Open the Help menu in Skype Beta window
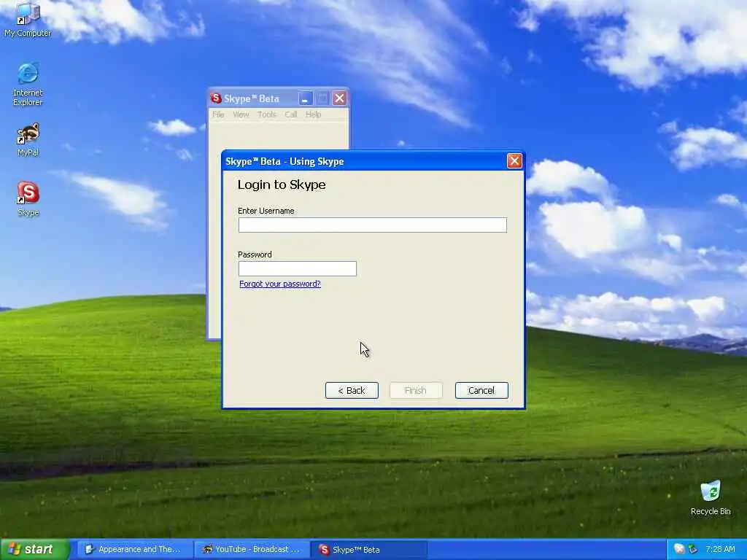Screen dimensions: 747x560 pos(314,114)
